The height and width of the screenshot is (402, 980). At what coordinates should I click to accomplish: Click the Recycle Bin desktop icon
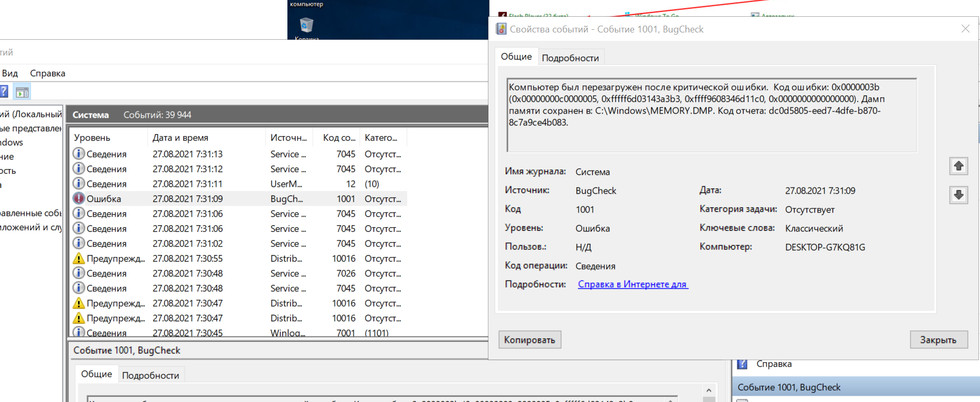coord(306,25)
